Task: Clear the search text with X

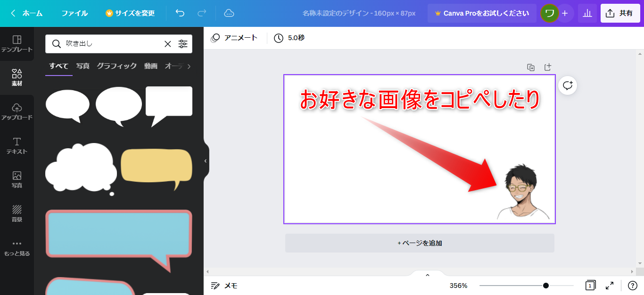Action: tap(168, 44)
